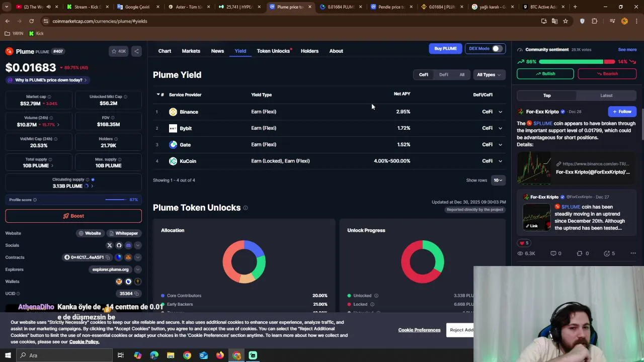The height and width of the screenshot is (362, 644).
Task: Show All yield providers
Action: click(462, 75)
